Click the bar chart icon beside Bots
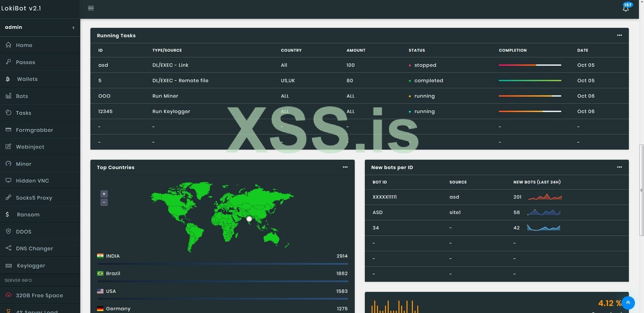 [8, 96]
